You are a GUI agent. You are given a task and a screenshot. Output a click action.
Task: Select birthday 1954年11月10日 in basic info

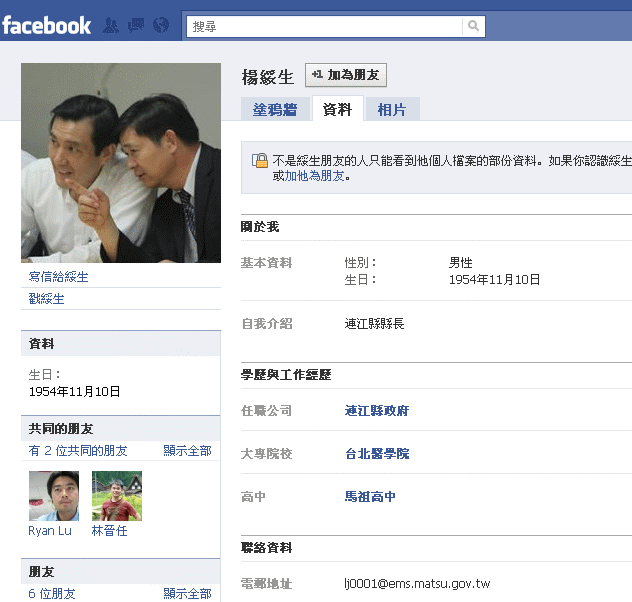[x=495, y=280]
